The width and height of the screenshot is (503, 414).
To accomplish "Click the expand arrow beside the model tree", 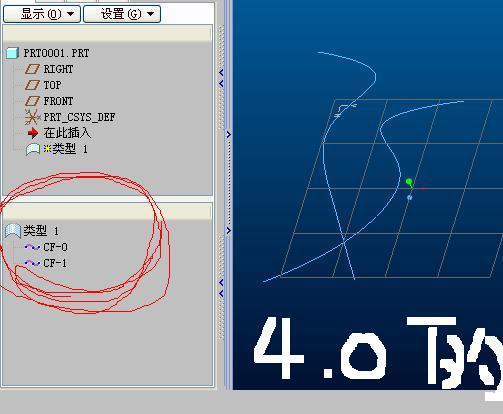I will click(x=229, y=135).
